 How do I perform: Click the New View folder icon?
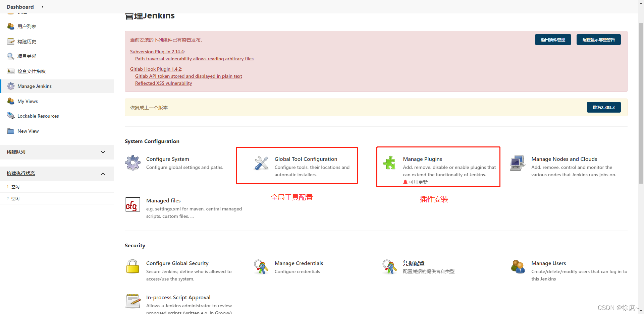click(11, 131)
